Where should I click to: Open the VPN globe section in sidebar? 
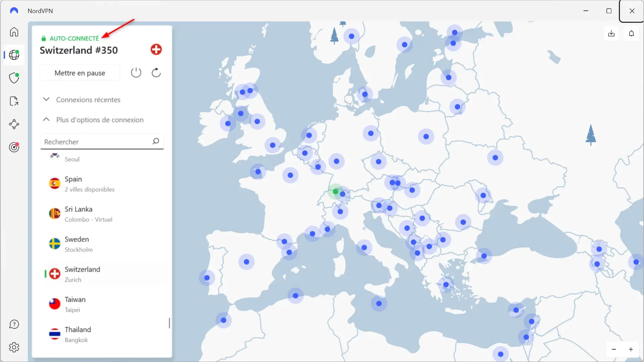pyautogui.click(x=14, y=55)
